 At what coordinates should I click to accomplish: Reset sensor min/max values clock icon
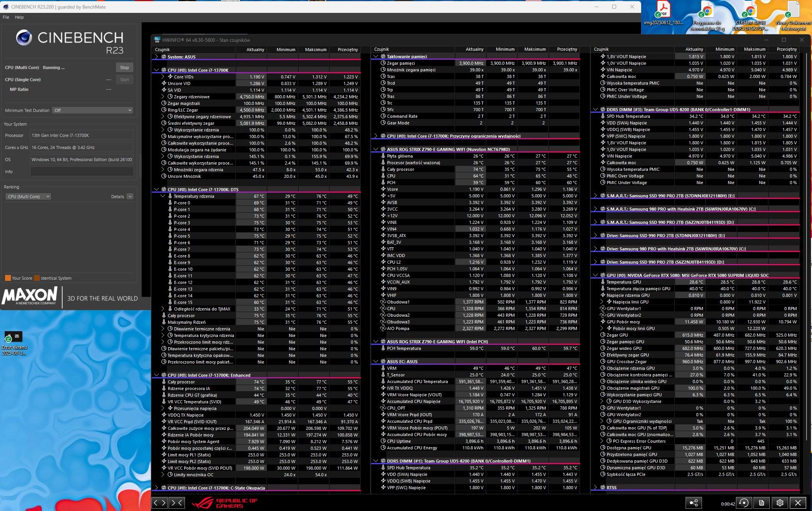[x=744, y=503]
